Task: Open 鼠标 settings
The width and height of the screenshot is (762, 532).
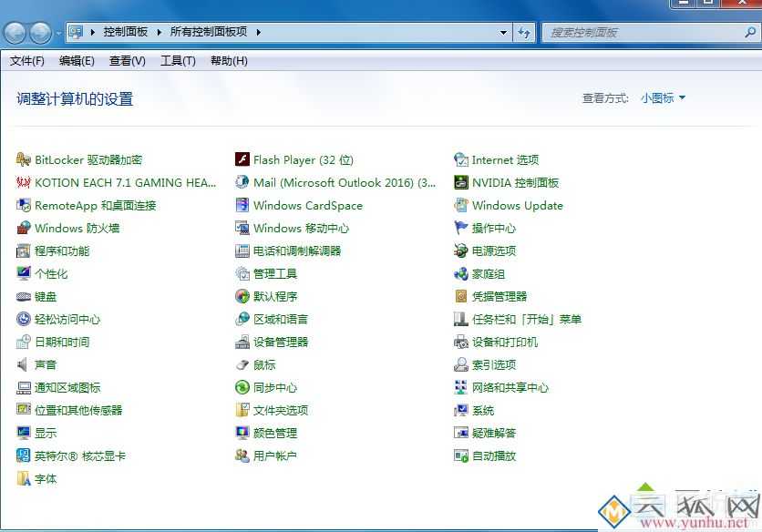Action: pyautogui.click(x=262, y=364)
